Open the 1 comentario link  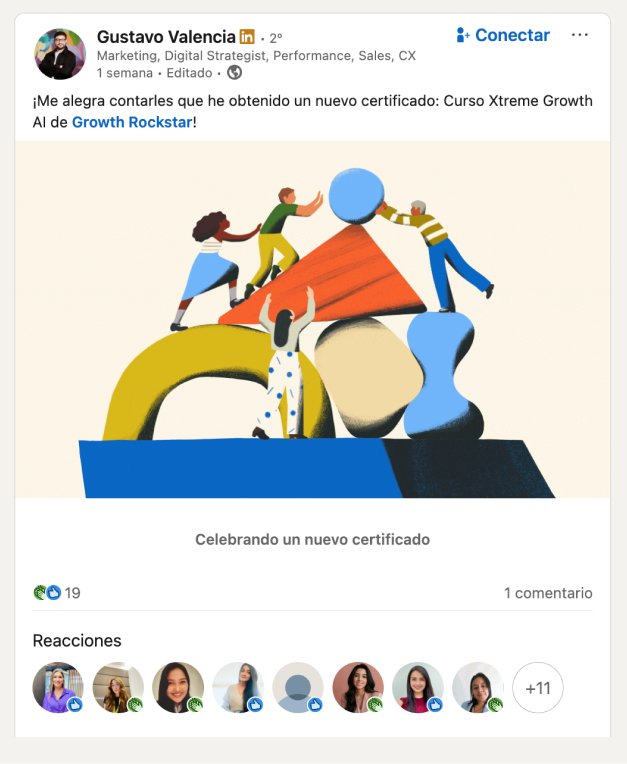coord(548,593)
